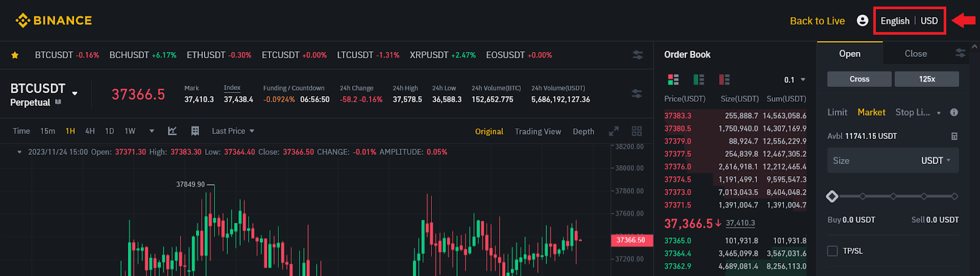Select the Time chart mode

click(21, 131)
